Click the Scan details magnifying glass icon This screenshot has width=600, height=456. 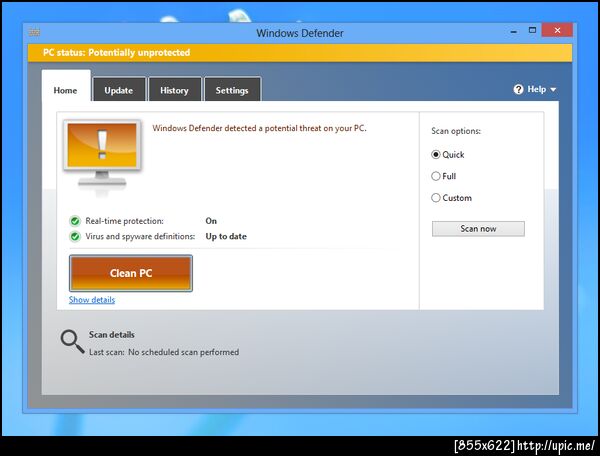72,341
